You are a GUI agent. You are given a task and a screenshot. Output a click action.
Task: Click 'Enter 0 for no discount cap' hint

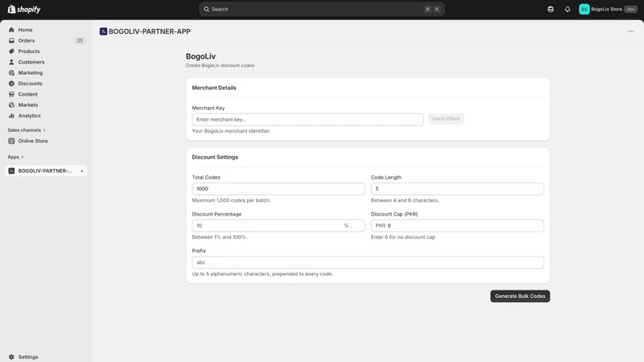pyautogui.click(x=403, y=237)
